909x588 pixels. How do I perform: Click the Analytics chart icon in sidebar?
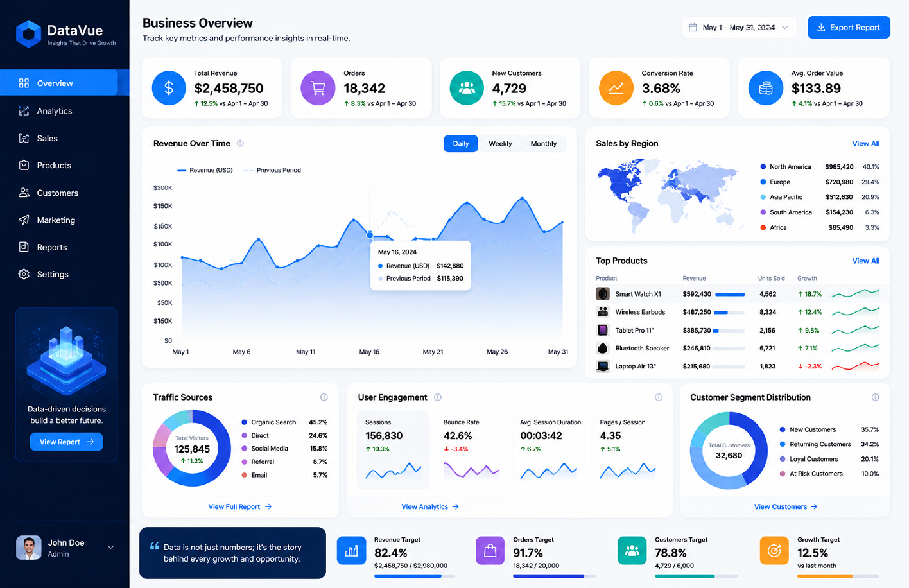24,110
